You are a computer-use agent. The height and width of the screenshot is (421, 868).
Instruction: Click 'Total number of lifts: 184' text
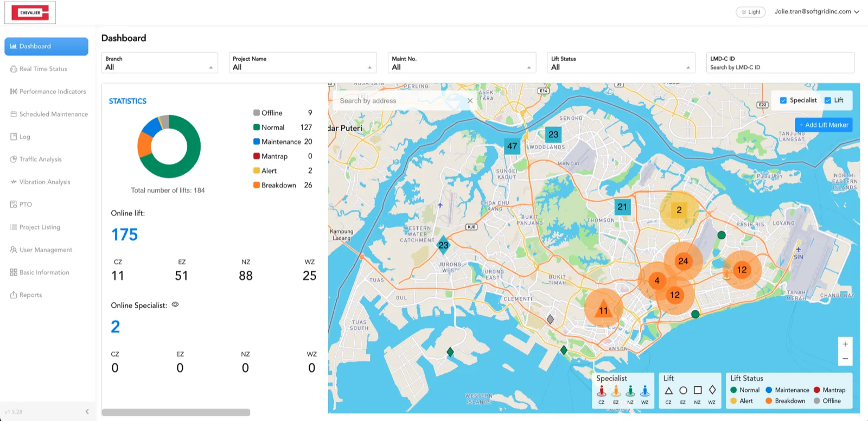click(168, 190)
